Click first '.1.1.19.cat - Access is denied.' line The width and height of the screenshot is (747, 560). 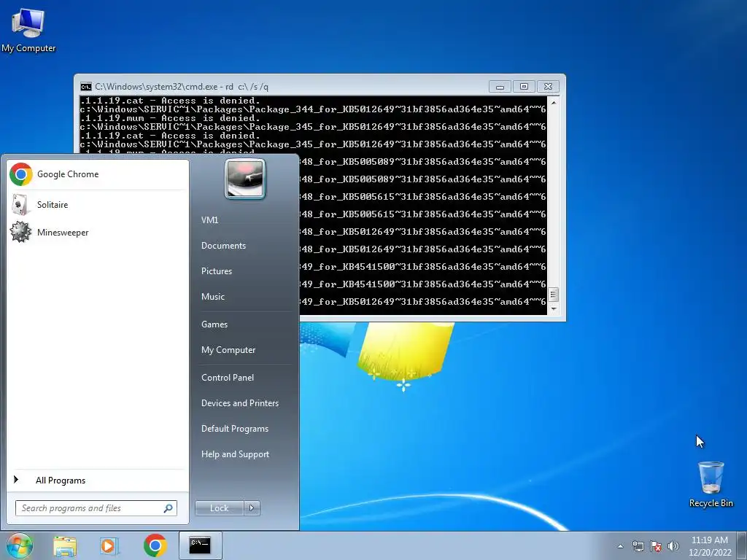coord(170,101)
